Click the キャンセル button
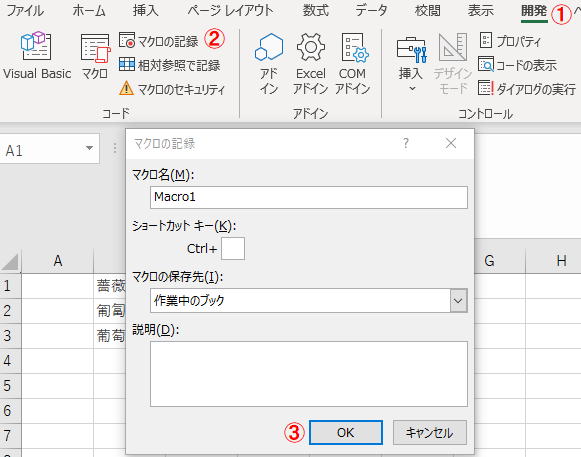The height and width of the screenshot is (457, 581). pos(429,433)
